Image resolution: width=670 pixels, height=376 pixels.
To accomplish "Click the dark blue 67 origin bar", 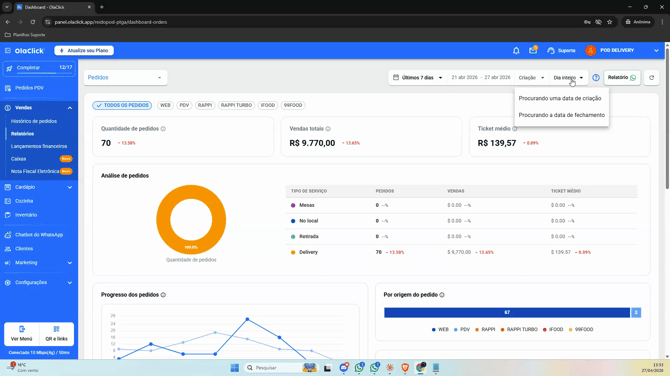I will pos(507,313).
